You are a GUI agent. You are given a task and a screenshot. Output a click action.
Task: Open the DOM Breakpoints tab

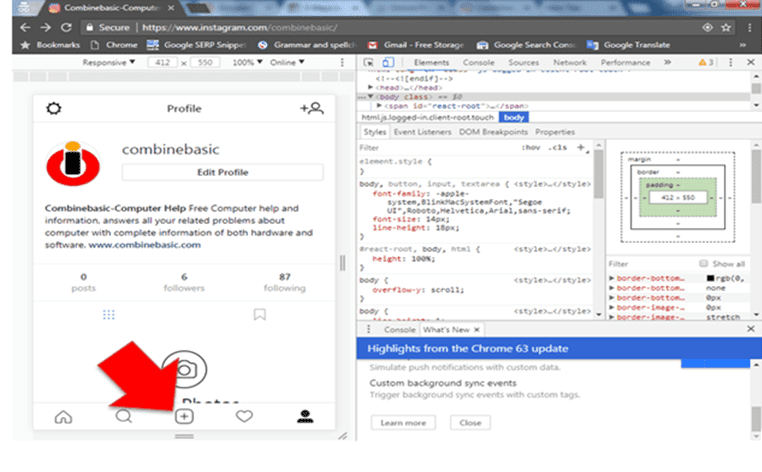pos(493,132)
